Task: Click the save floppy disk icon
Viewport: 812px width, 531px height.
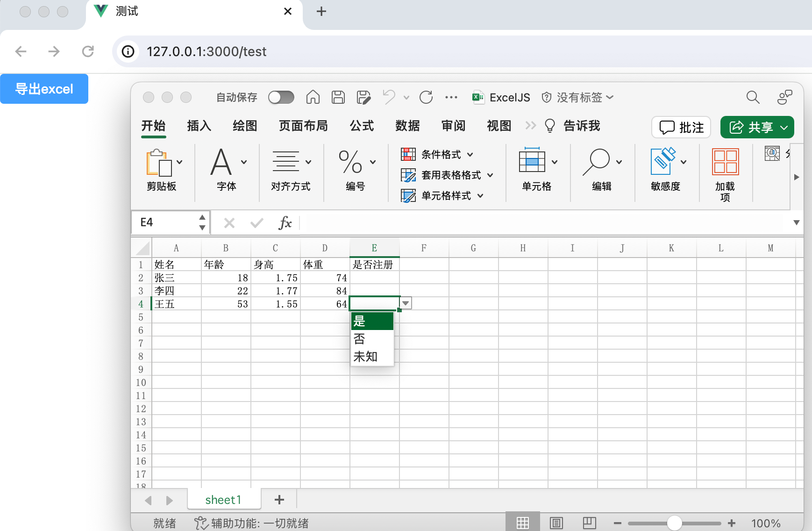Action: (338, 97)
